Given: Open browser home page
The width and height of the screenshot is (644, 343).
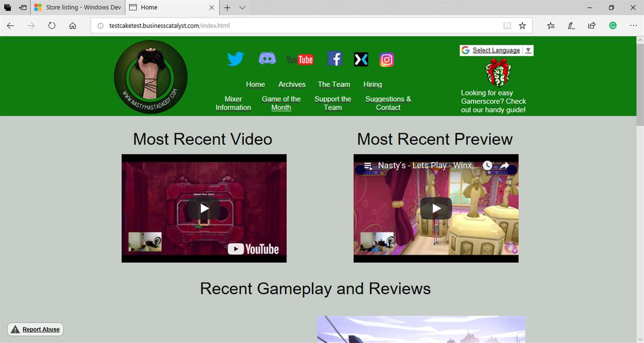Looking at the screenshot, I should pos(72,25).
